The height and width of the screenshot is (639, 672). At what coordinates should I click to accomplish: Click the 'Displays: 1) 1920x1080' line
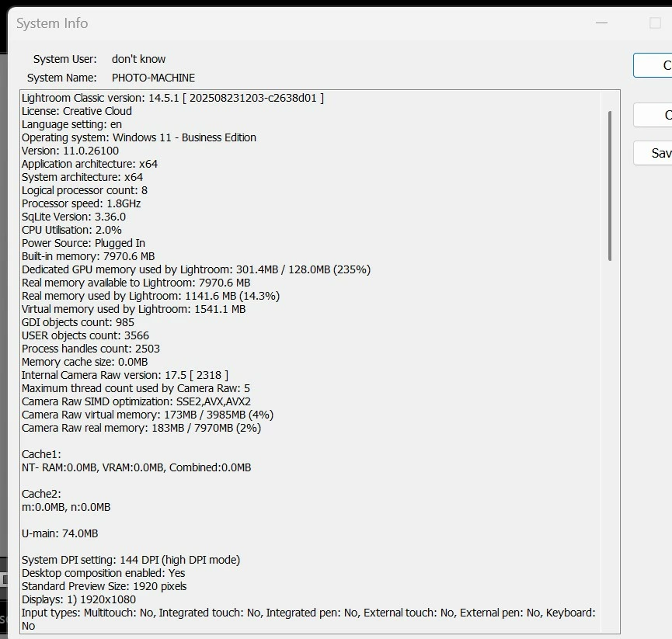point(79,599)
